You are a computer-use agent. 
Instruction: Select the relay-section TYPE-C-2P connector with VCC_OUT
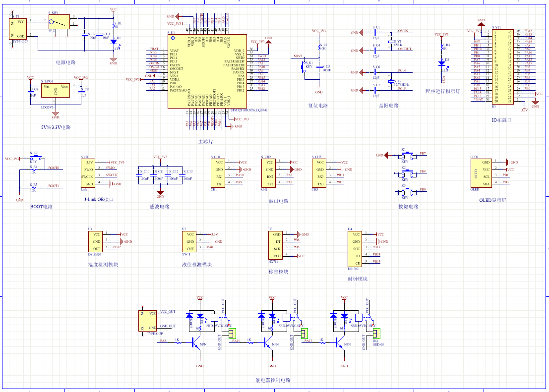pyautogui.click(x=147, y=321)
